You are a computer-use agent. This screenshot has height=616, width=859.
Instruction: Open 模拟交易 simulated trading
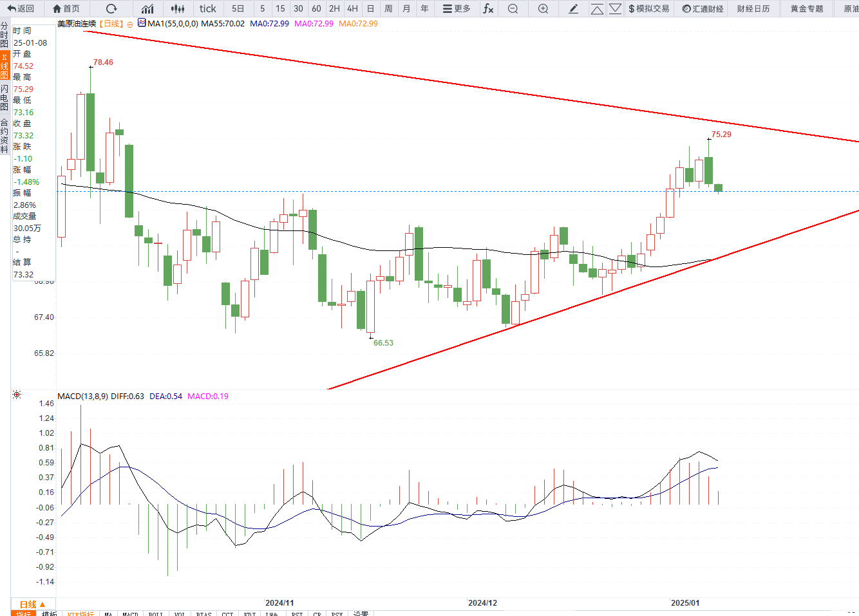(x=649, y=8)
